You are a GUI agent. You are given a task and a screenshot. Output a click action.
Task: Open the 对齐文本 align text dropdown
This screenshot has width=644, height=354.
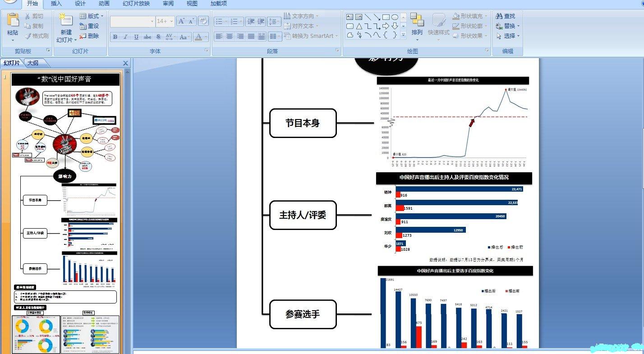tap(301, 26)
